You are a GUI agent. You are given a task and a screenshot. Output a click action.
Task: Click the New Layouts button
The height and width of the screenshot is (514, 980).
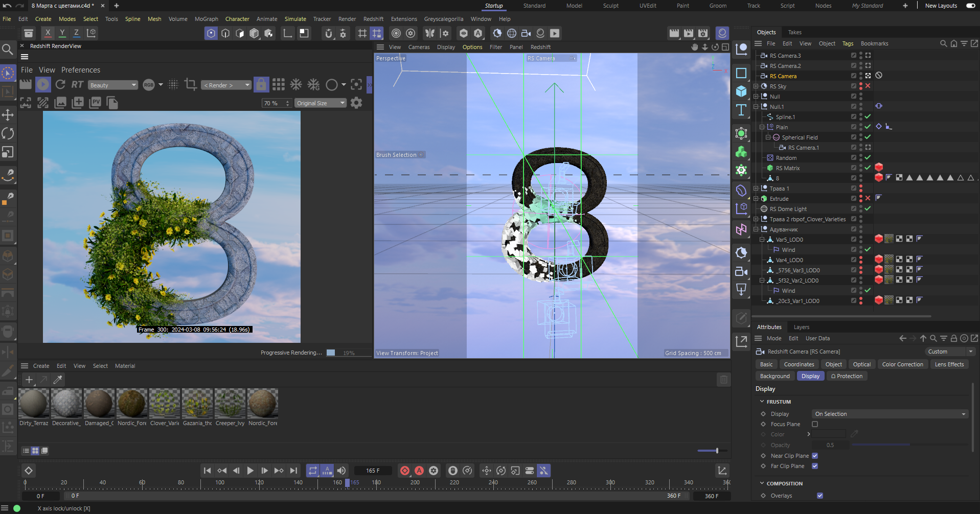click(x=941, y=6)
